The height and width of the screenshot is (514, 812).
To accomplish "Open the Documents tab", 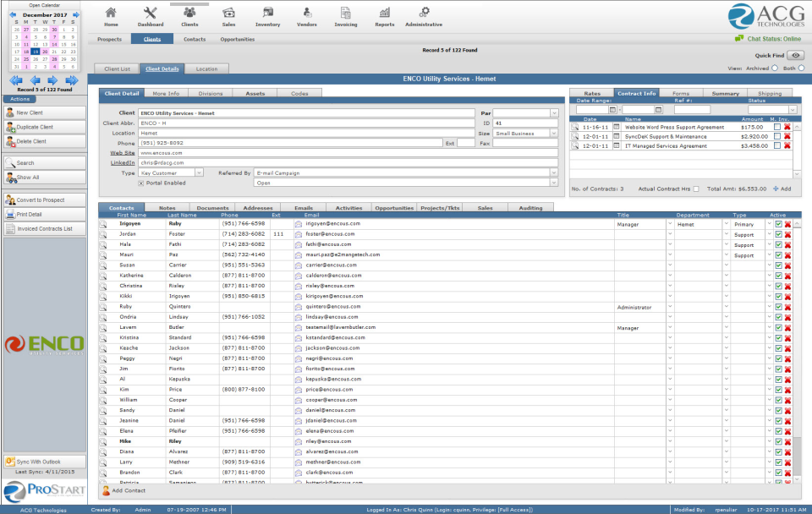I will 212,208.
